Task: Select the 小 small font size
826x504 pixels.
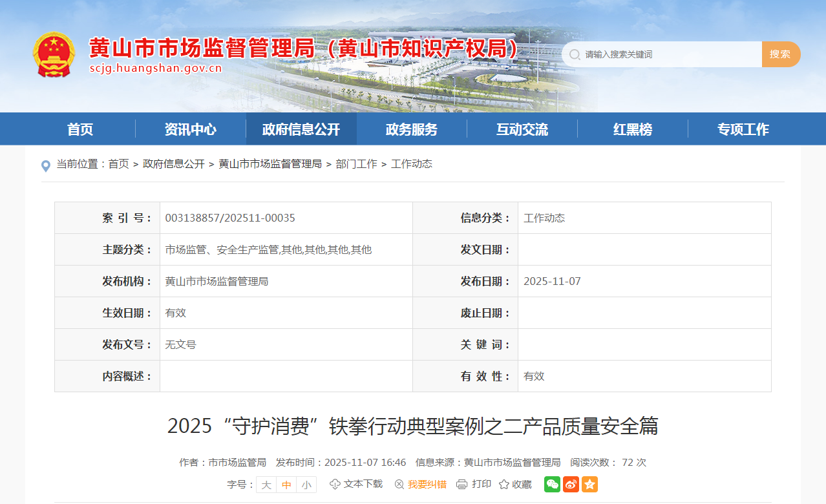Action: [x=305, y=484]
